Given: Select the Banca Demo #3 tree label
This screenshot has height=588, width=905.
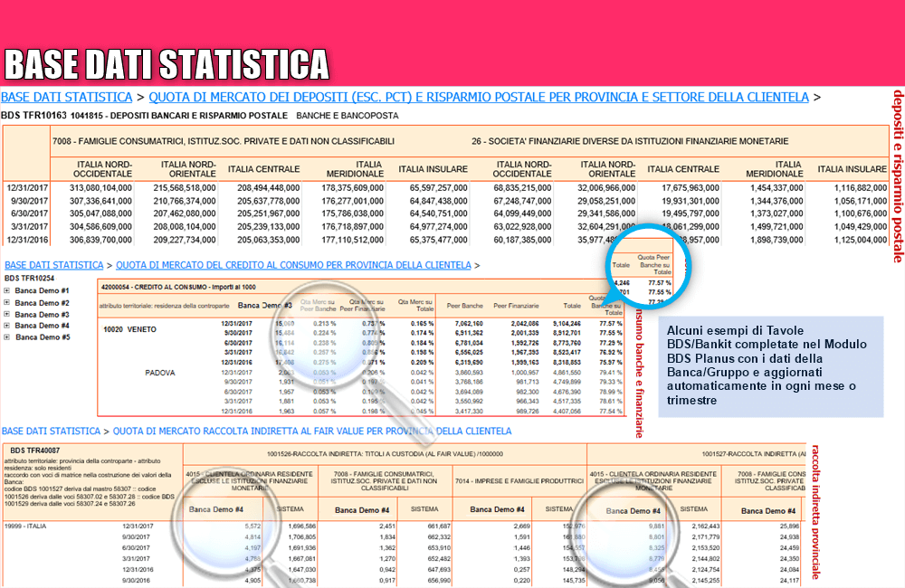Looking at the screenshot, I should click(43, 315).
